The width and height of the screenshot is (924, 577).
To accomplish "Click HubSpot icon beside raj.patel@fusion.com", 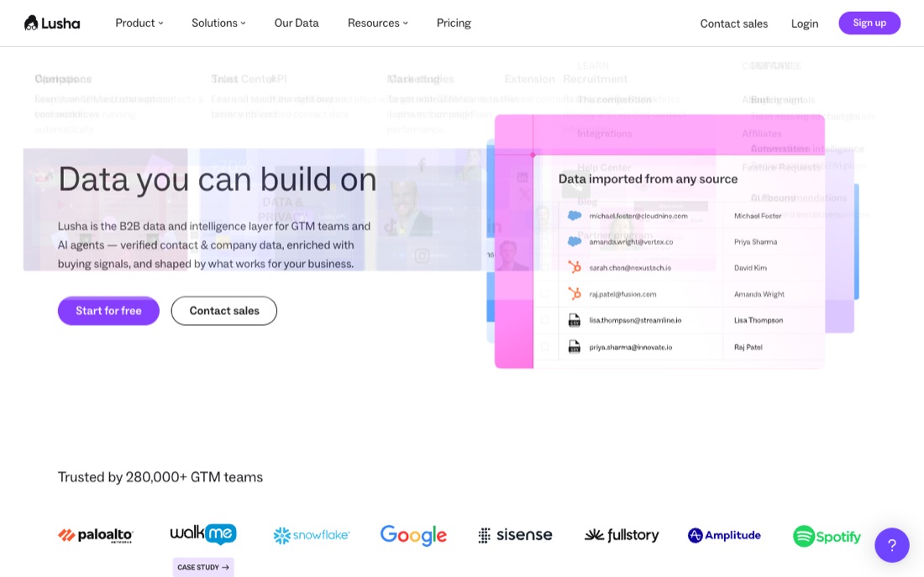I will [x=574, y=293].
